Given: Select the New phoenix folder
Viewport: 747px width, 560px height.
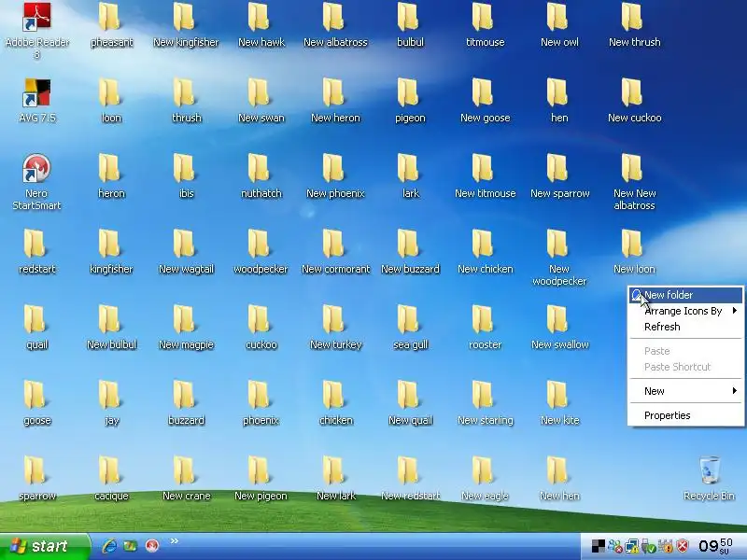Looking at the screenshot, I should pyautogui.click(x=335, y=176).
